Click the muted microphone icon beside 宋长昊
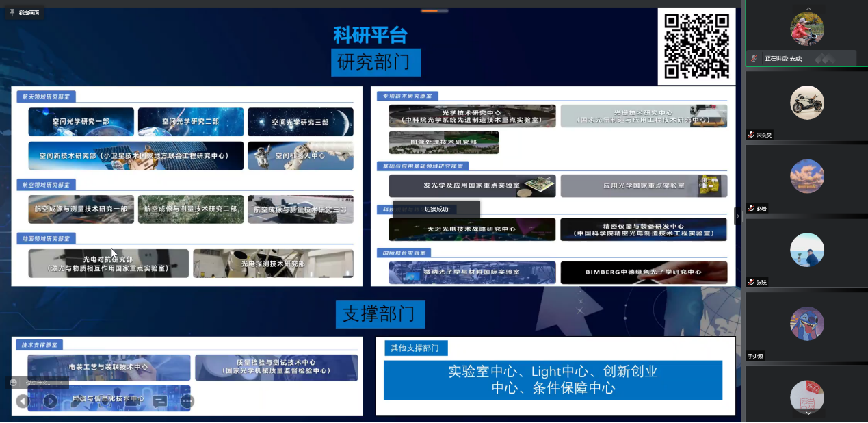The width and height of the screenshot is (868, 423). tap(751, 135)
